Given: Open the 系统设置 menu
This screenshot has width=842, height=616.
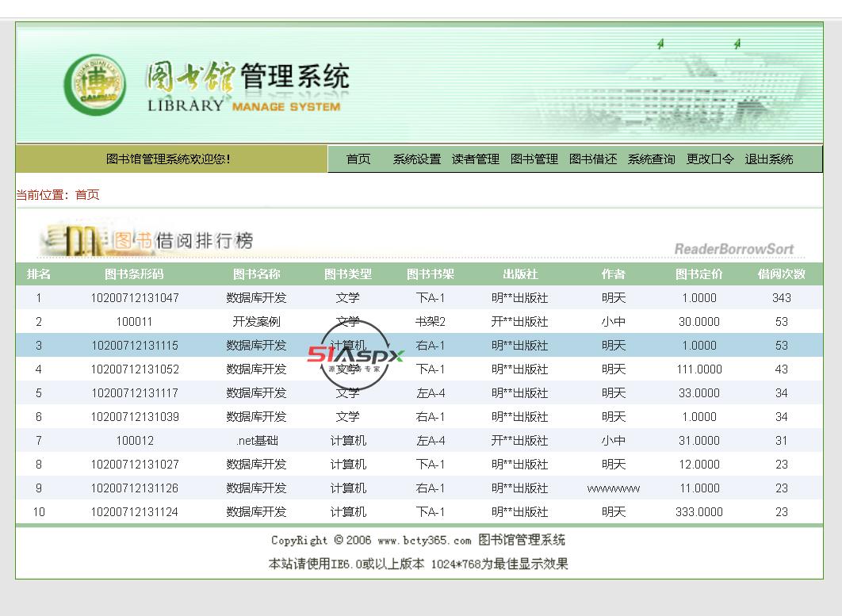Looking at the screenshot, I should point(416,159).
